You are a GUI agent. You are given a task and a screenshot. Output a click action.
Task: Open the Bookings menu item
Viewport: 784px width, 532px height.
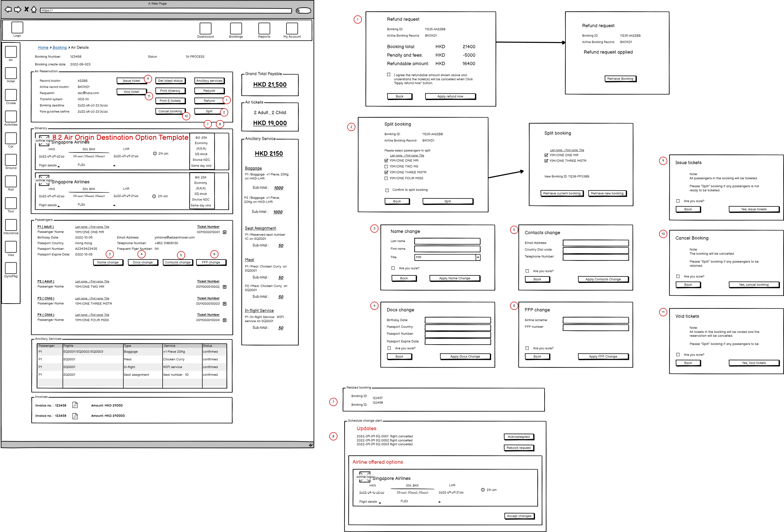(236, 28)
